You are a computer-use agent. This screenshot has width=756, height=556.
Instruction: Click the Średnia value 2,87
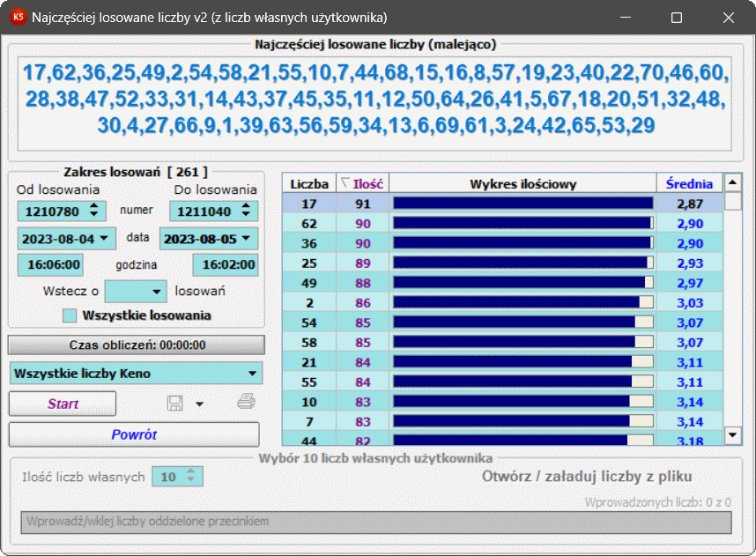(689, 204)
